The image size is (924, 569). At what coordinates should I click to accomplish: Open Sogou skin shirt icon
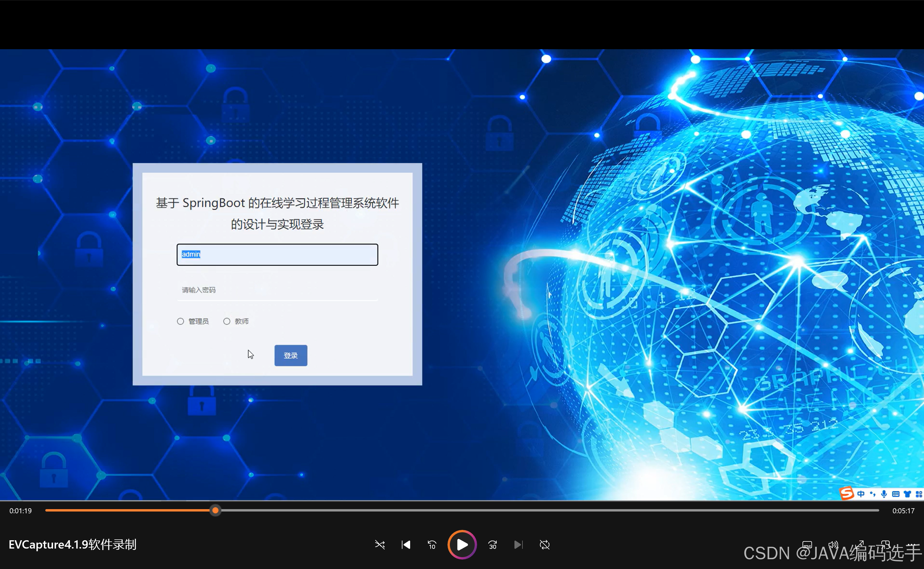click(x=907, y=494)
